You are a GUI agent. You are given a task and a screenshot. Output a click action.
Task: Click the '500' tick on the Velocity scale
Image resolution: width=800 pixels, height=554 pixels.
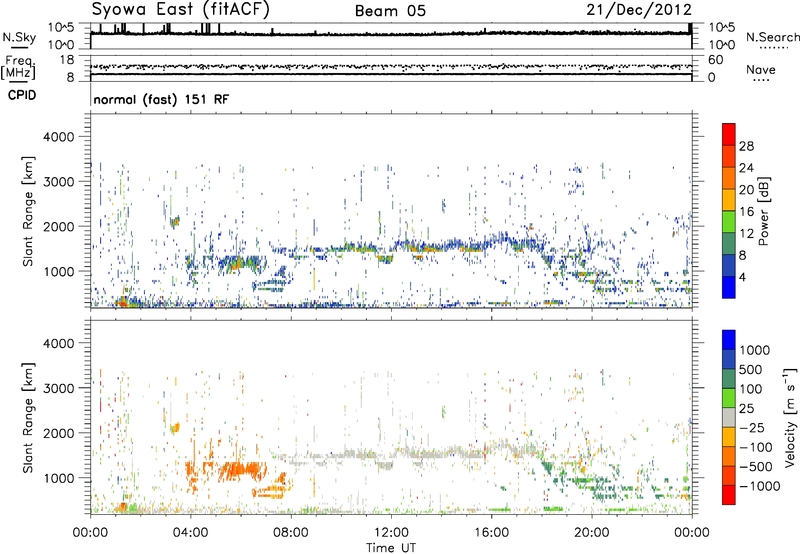coord(751,369)
